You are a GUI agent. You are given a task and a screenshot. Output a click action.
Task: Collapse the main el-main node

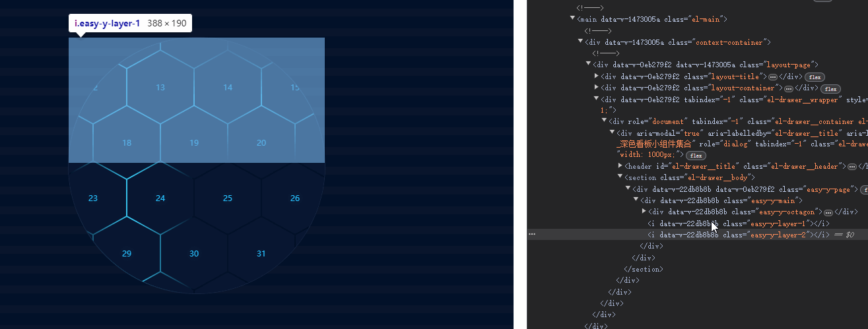[573, 19]
